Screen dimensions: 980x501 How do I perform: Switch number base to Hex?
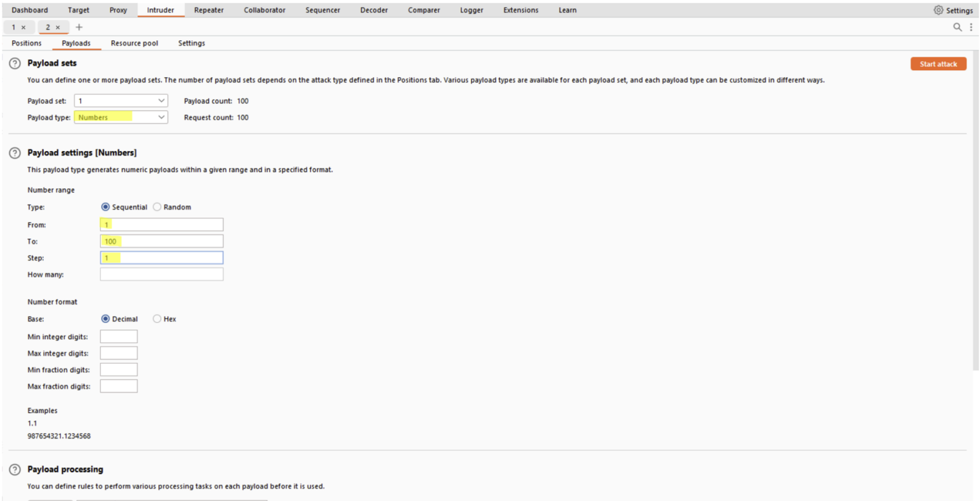(157, 319)
